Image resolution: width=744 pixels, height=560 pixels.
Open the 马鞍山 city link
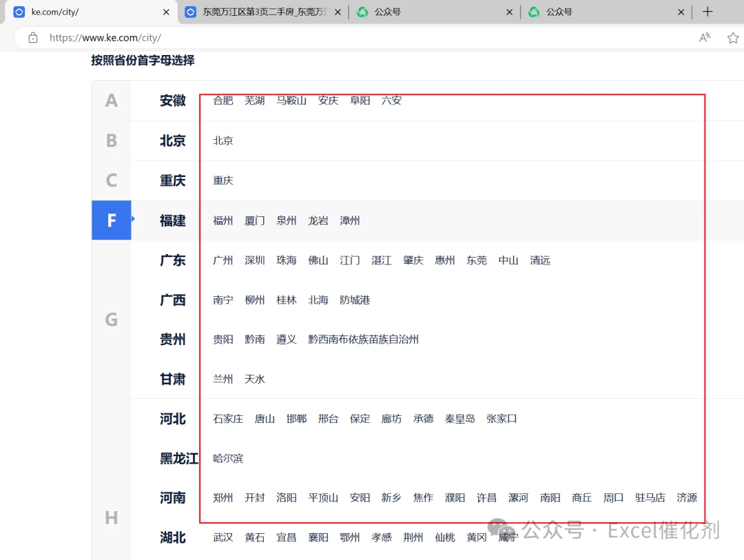pos(291,101)
